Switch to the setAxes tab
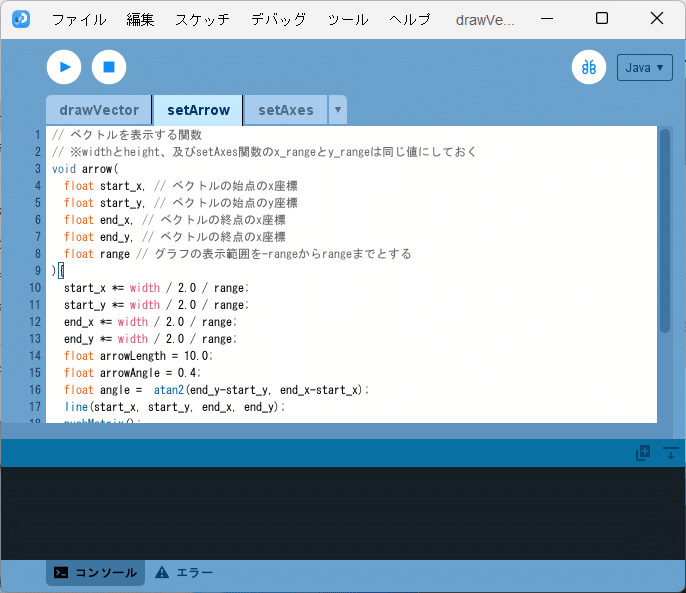This screenshot has height=593, width=686. tap(286, 110)
